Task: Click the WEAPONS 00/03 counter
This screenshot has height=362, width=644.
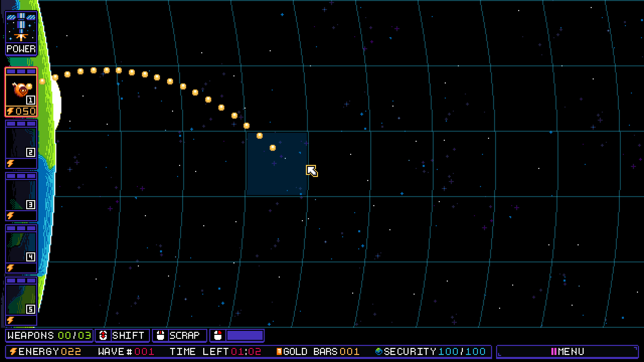Action: pyautogui.click(x=49, y=335)
